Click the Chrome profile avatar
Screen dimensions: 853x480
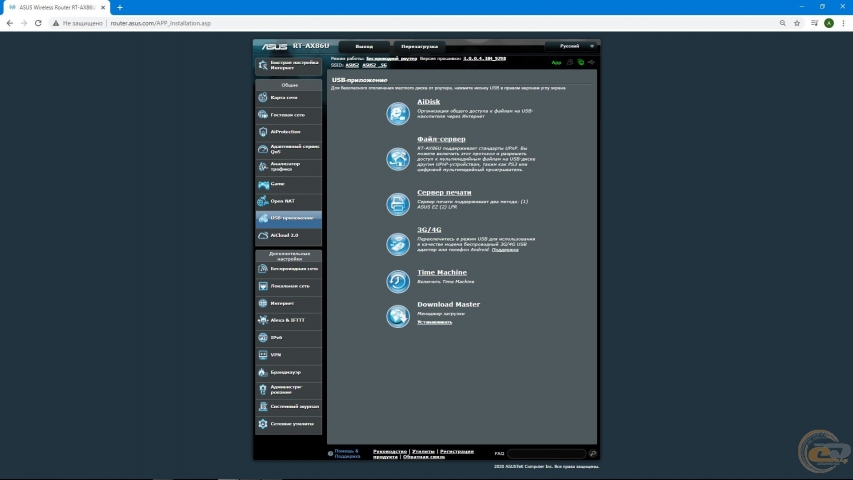coord(829,23)
